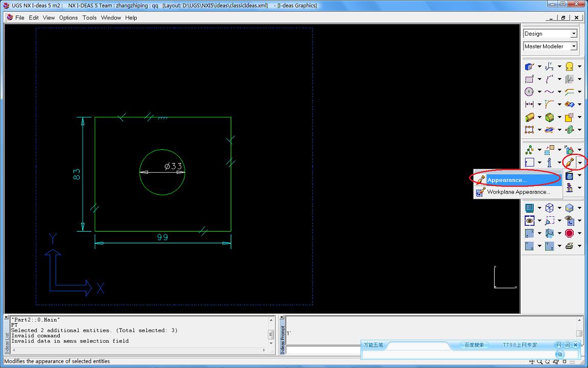Click the dashed box zoom icon

[x=549, y=220]
